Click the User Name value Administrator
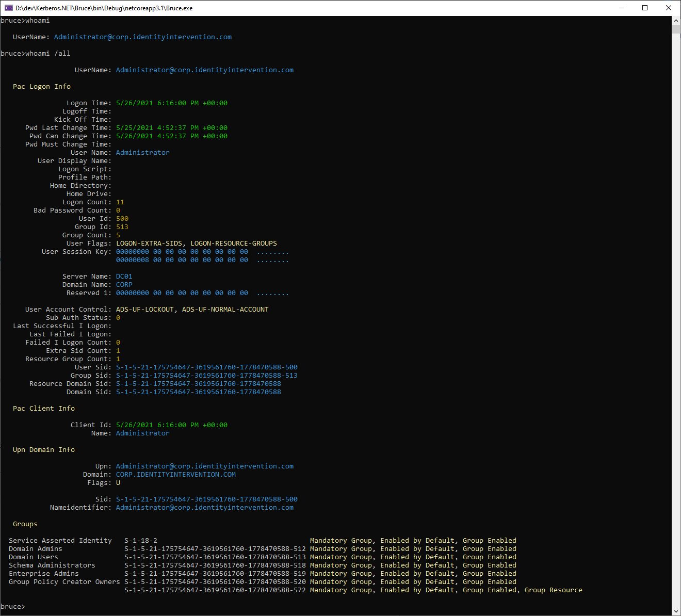Image resolution: width=681 pixels, height=616 pixels. 143,153
